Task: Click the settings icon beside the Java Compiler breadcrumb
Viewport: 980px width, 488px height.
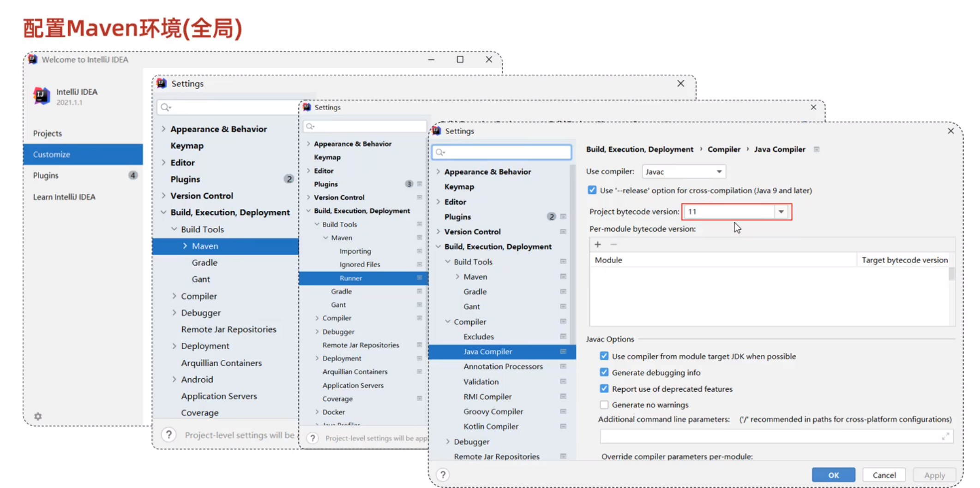Action: point(816,149)
